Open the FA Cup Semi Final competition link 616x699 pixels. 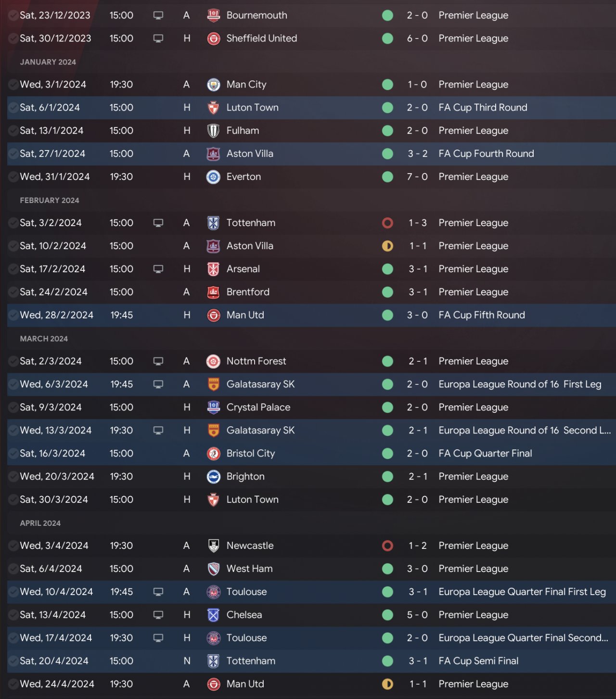(x=478, y=661)
